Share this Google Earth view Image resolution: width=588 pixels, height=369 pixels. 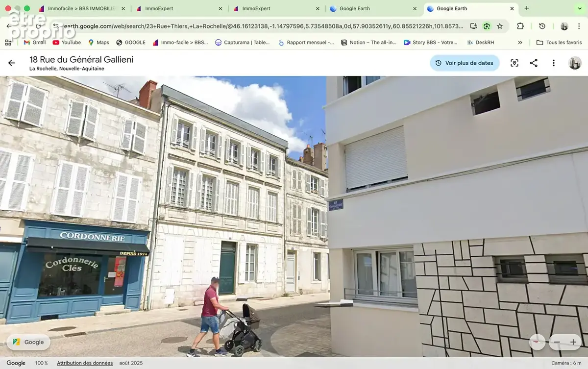534,63
